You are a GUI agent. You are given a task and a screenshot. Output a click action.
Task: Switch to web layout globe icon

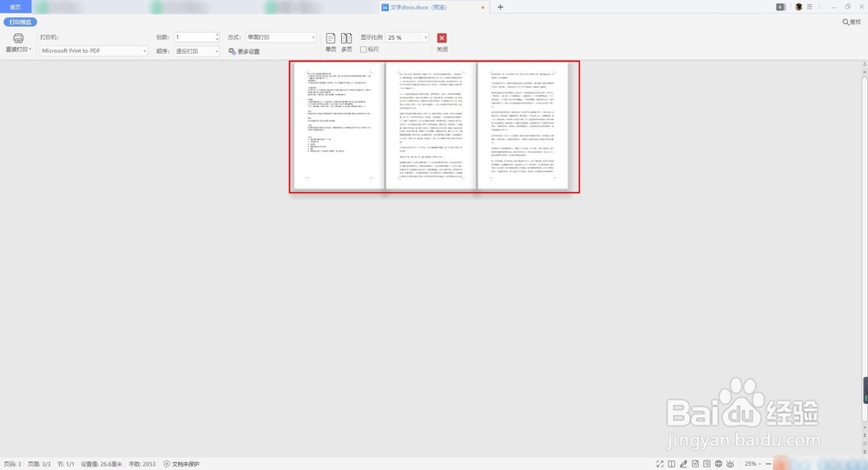pyautogui.click(x=719, y=464)
